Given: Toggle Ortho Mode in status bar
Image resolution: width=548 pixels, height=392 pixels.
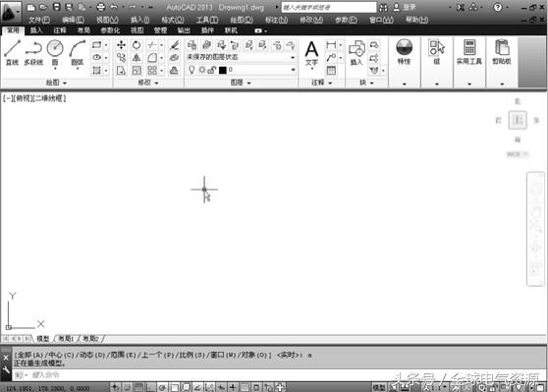Looking at the screenshot, I should 150,387.
